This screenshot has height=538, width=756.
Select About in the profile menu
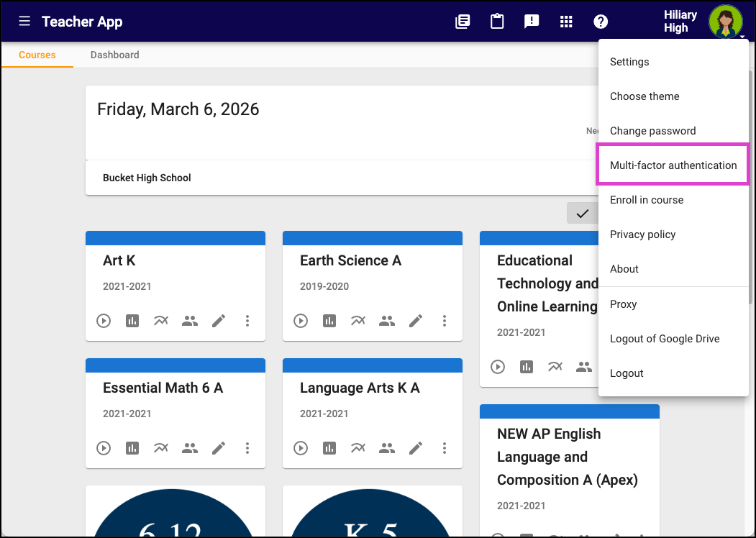[673, 269]
